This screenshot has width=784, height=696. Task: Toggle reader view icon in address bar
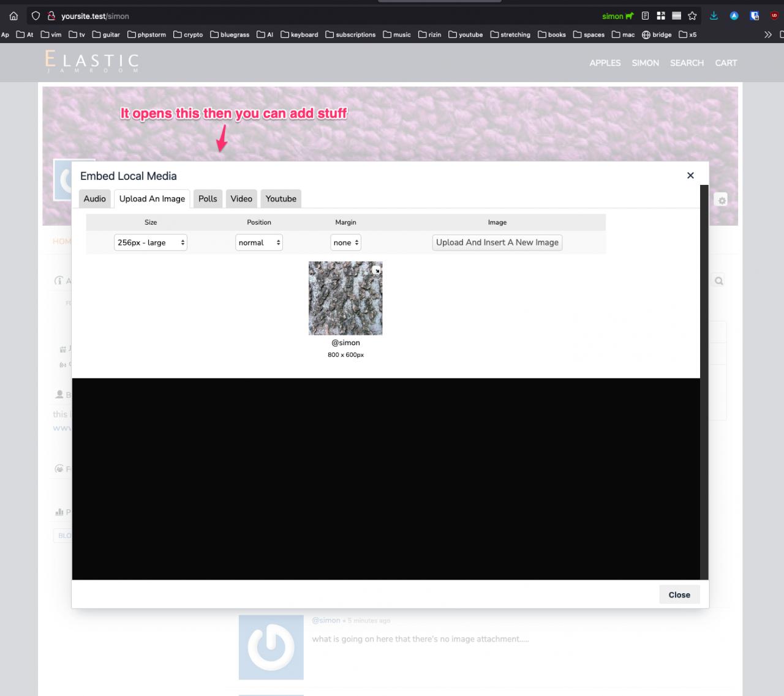coord(645,17)
